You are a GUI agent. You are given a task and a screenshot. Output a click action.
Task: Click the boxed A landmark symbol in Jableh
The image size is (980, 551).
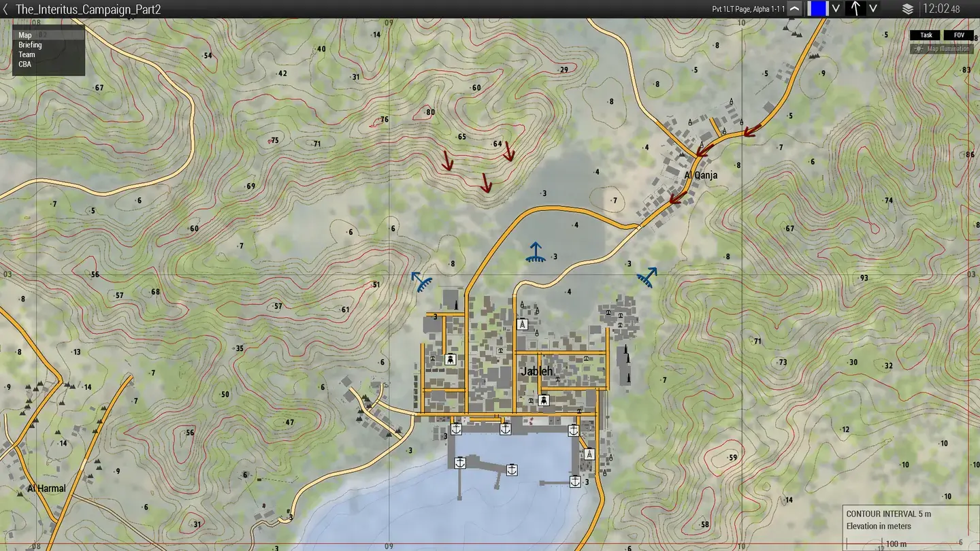tap(523, 324)
